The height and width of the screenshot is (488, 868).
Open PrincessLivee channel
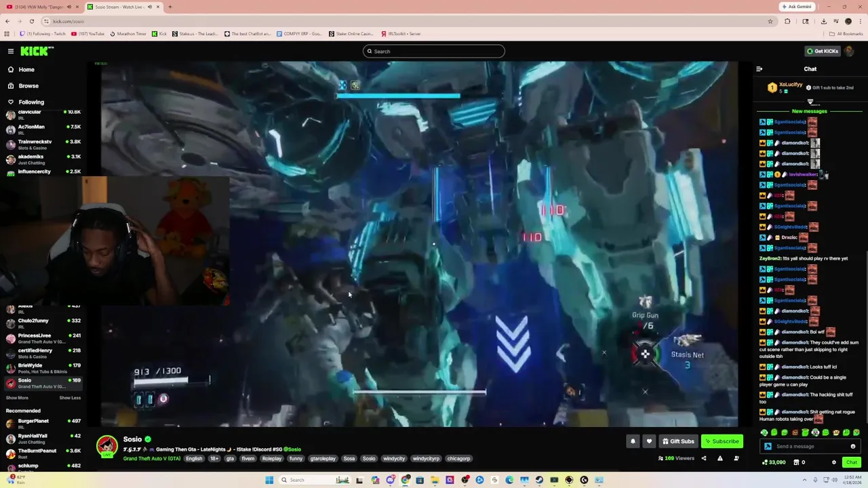click(x=43, y=338)
